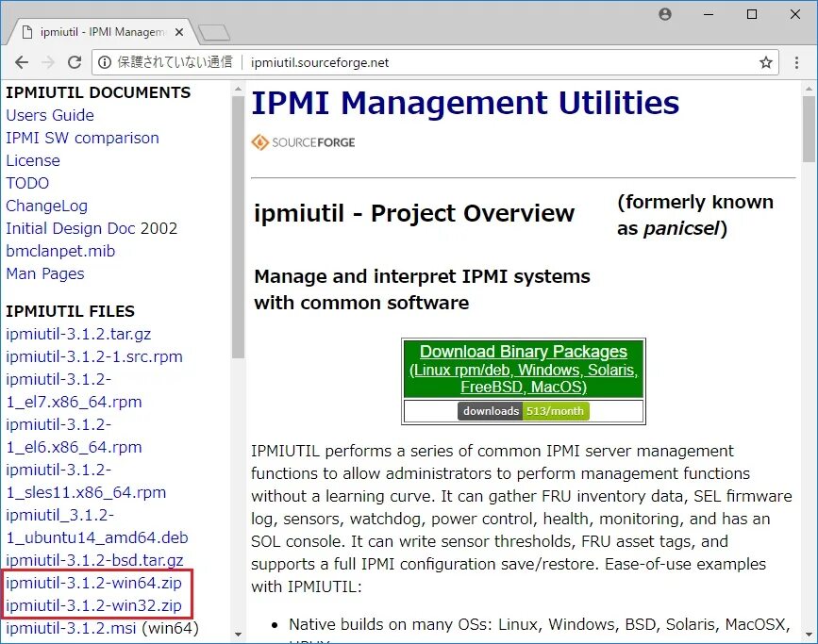This screenshot has height=644, width=818.
Task: Download ipmiutil-3.1.2-win64.zip
Action: (x=94, y=583)
